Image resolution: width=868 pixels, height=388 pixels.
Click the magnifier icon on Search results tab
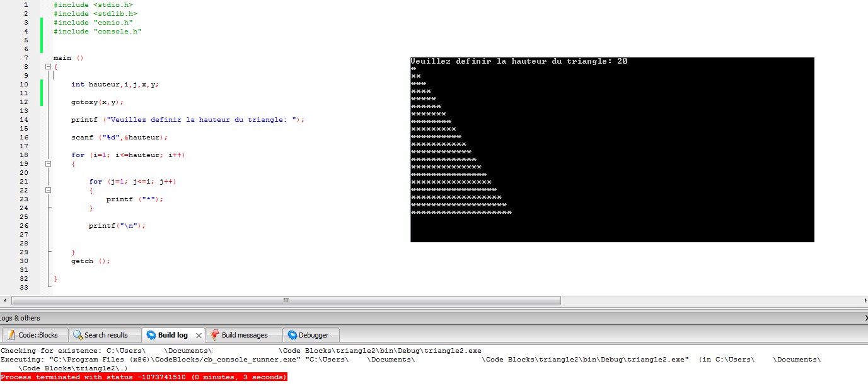tap(78, 335)
